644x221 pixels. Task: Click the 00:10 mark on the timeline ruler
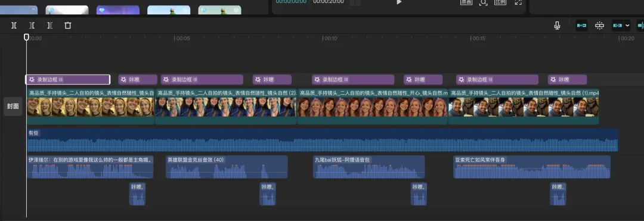point(330,39)
